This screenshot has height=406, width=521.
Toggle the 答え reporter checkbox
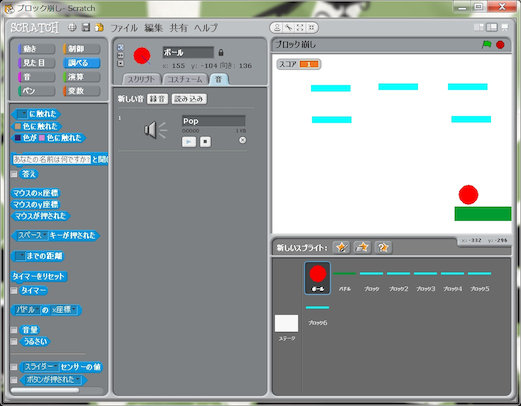14,174
